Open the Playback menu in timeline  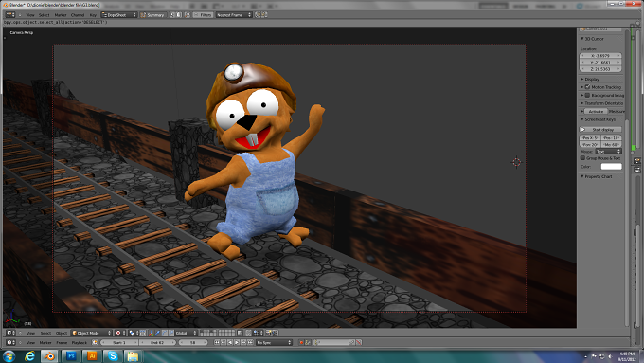point(80,342)
